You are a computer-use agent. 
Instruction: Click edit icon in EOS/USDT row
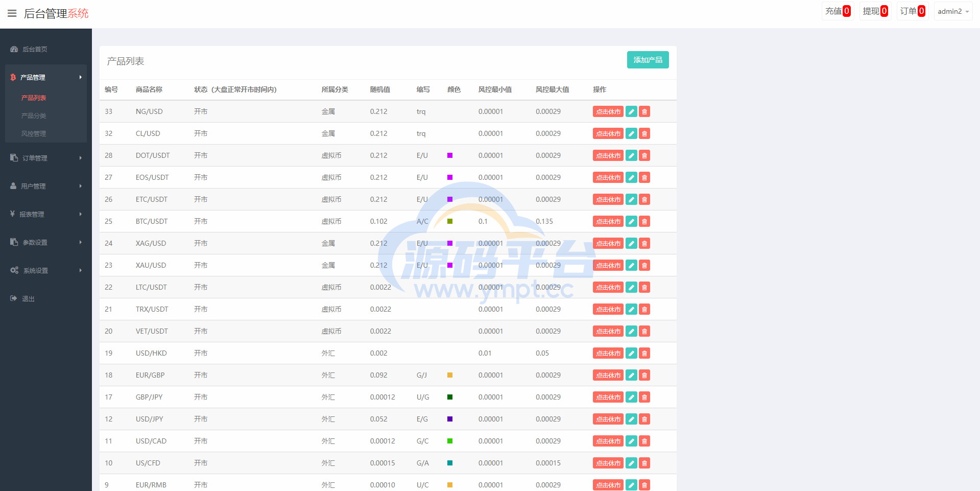631,177
